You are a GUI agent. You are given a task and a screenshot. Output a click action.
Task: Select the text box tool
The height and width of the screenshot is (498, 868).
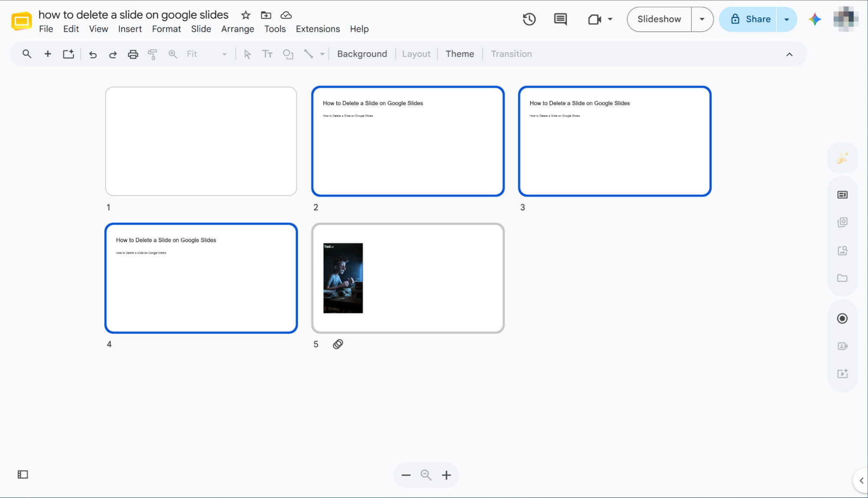267,54
